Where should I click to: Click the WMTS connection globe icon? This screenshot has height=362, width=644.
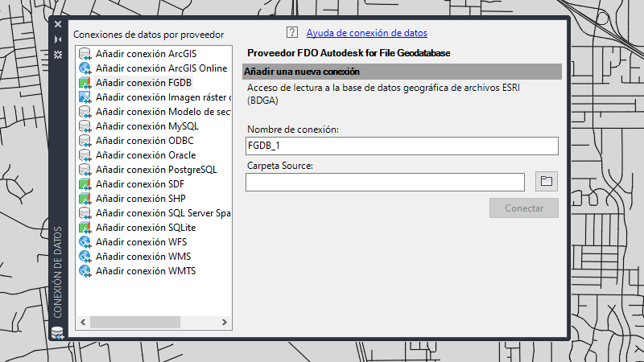coord(85,271)
